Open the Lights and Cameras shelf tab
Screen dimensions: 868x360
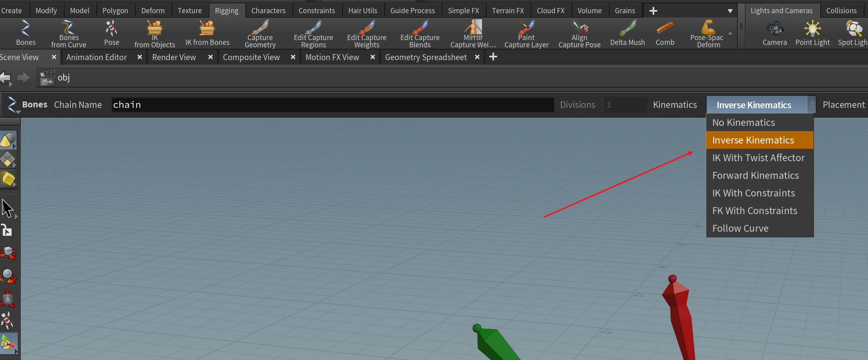[782, 10]
